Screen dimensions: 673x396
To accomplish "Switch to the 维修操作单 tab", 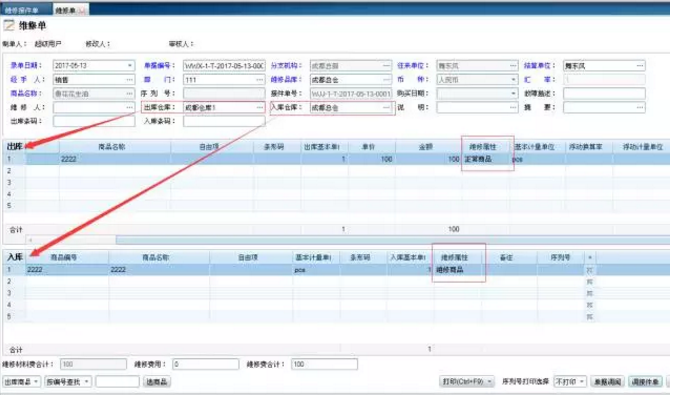I will 22,10.
